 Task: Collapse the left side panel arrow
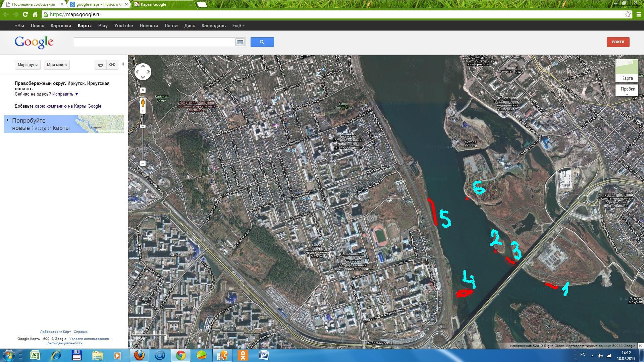(x=123, y=64)
